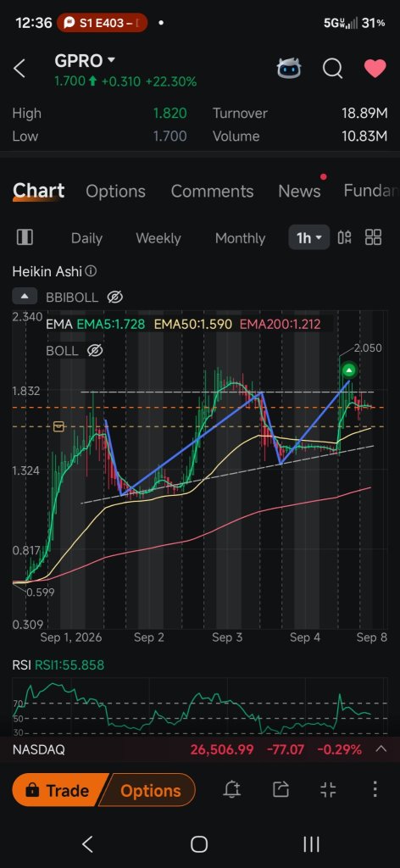
Task: Tap the orange order tag on chart
Action: 58,426
